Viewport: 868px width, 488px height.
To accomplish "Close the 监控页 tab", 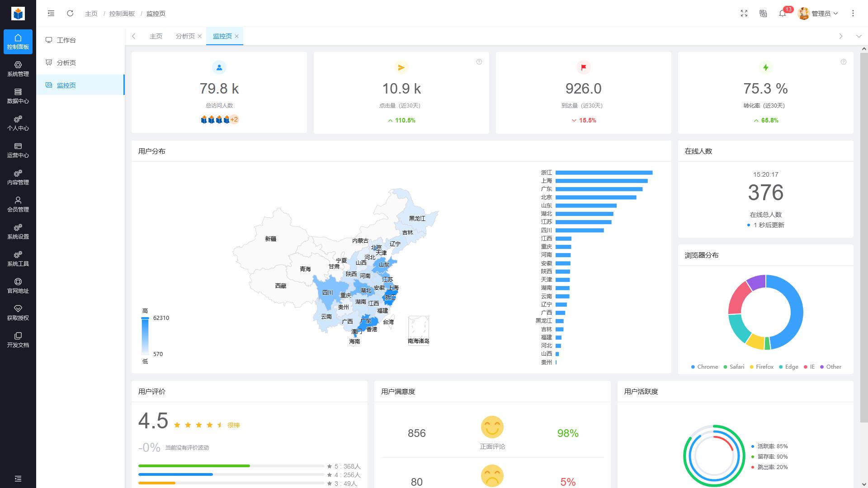I will coord(237,36).
